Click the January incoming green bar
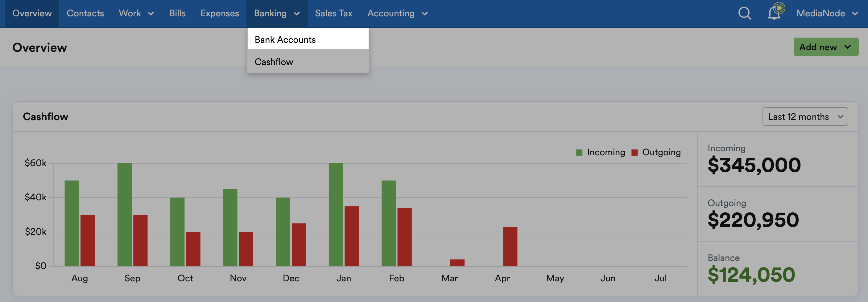 click(336, 215)
